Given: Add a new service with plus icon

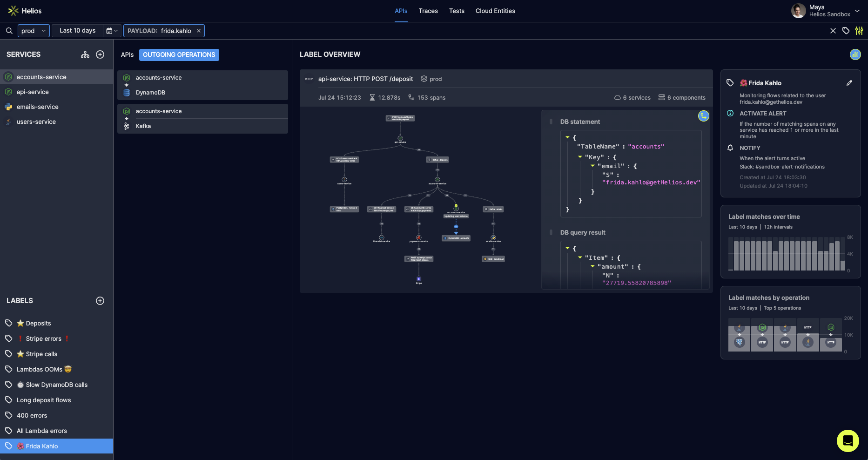Looking at the screenshot, I should [100, 54].
